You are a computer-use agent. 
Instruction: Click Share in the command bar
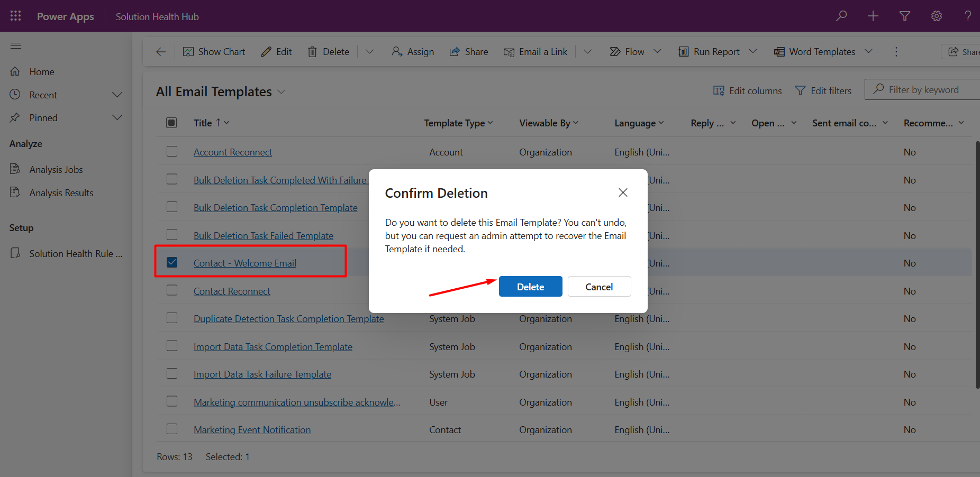coord(469,52)
